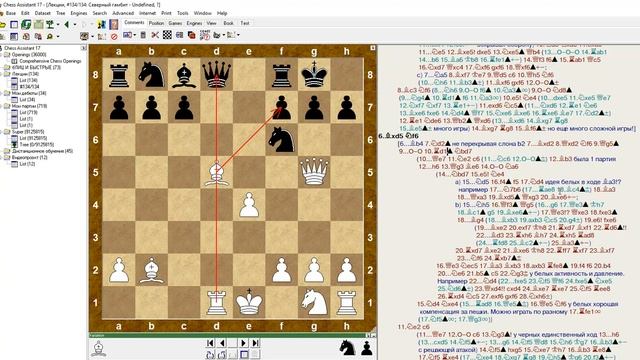
Task: Switch to the Games tab
Action: 175,23
